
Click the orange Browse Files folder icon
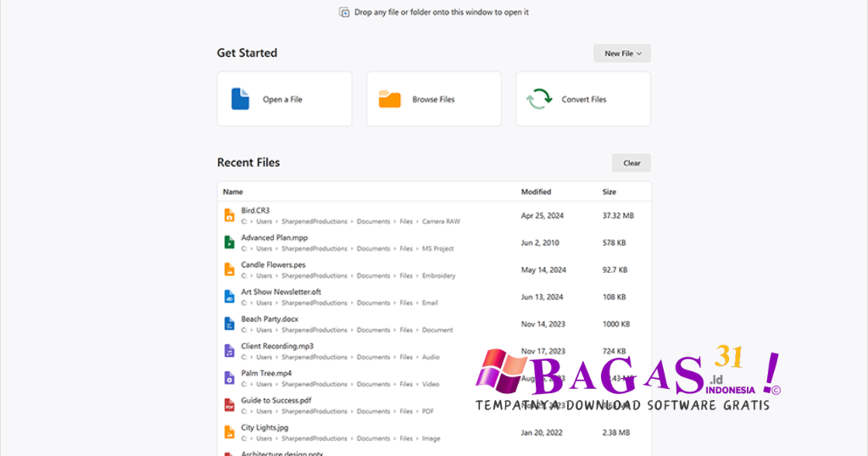click(x=389, y=99)
